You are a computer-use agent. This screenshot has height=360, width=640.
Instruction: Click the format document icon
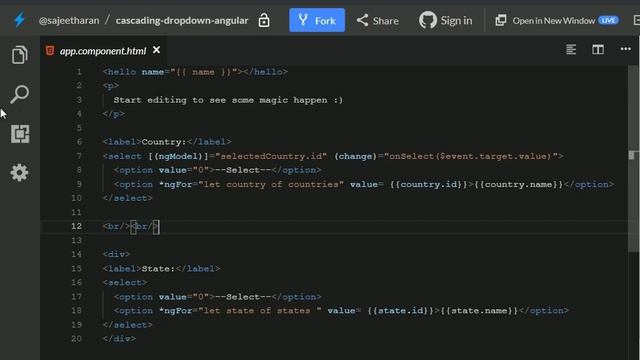571,49
